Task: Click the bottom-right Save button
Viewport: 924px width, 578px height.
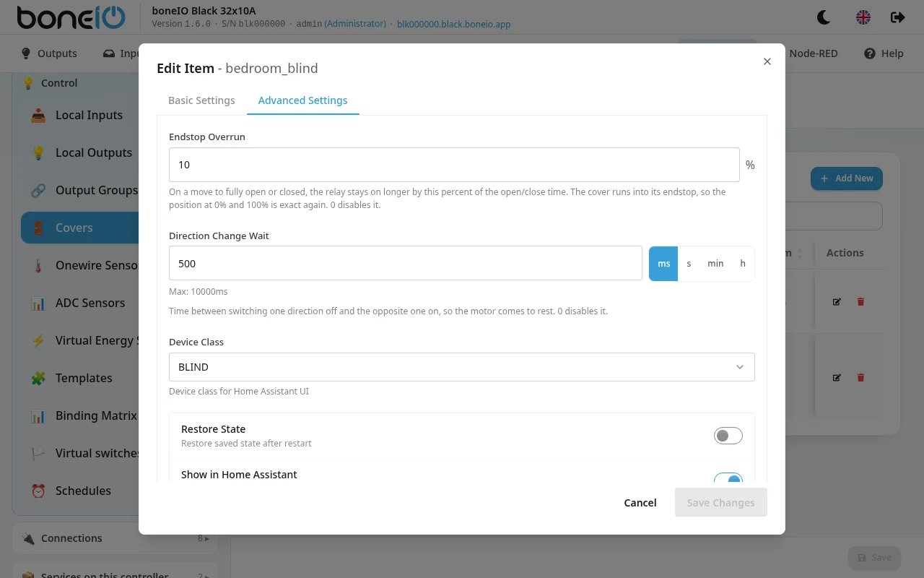Action: pyautogui.click(x=874, y=557)
